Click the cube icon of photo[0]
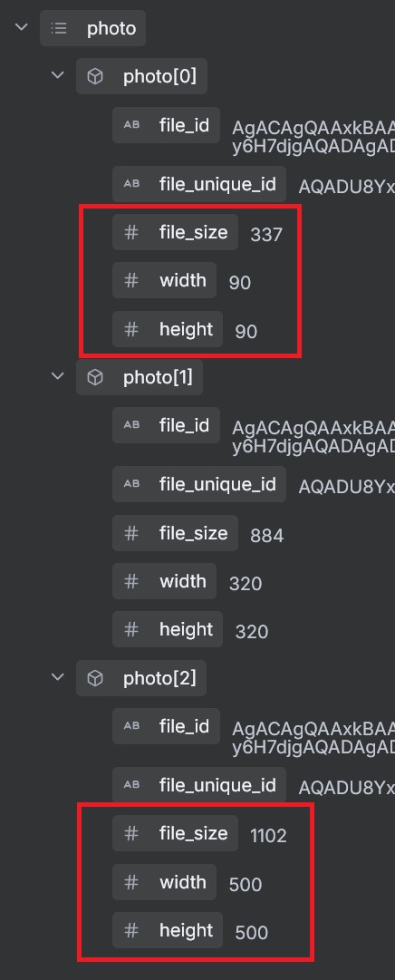 click(95, 76)
